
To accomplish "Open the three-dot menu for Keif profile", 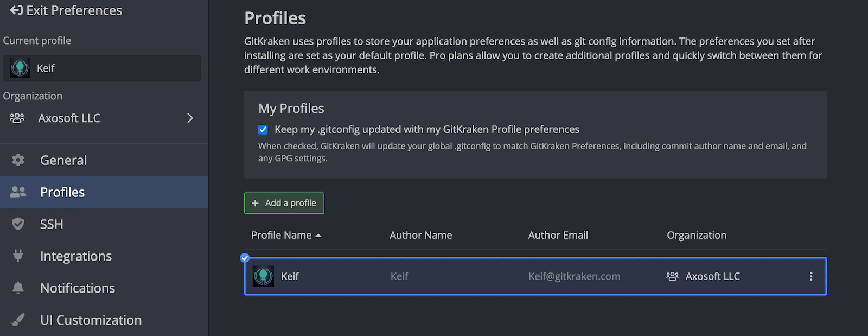I will coord(811,276).
